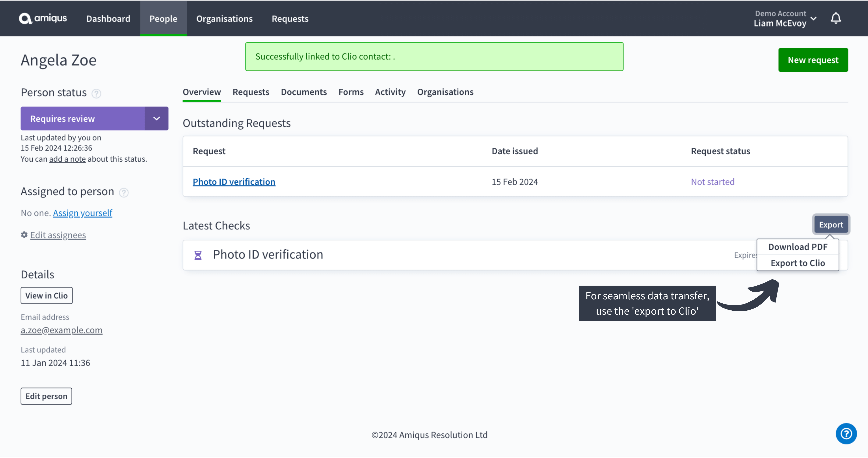Open the Organisations nav item in top bar
This screenshot has height=458, width=868.
pos(224,18)
